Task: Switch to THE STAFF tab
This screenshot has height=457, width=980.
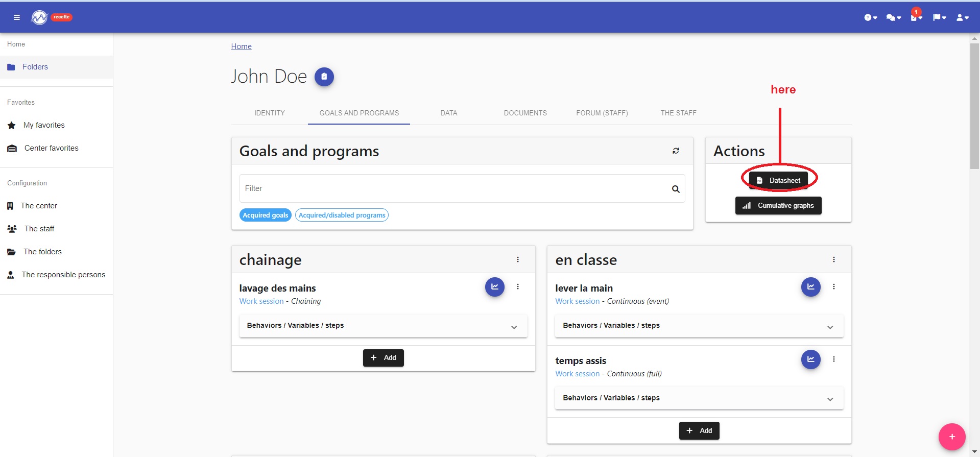Action: (x=679, y=113)
